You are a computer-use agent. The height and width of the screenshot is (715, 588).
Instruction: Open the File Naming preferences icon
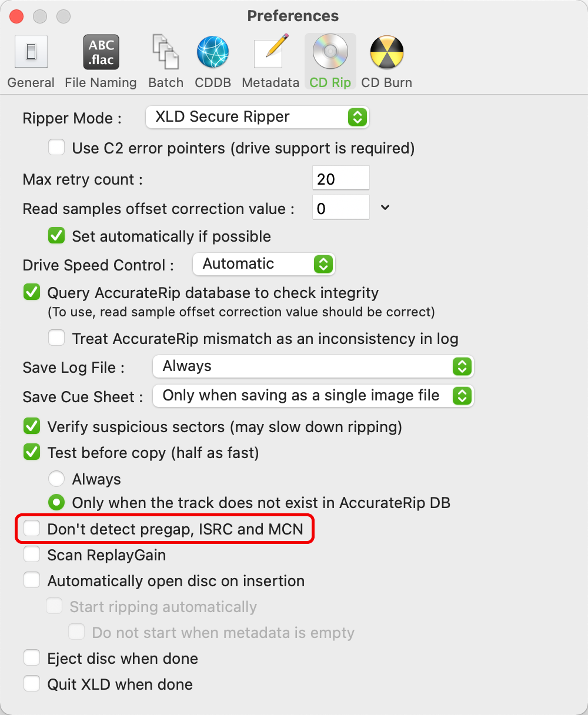click(x=101, y=52)
